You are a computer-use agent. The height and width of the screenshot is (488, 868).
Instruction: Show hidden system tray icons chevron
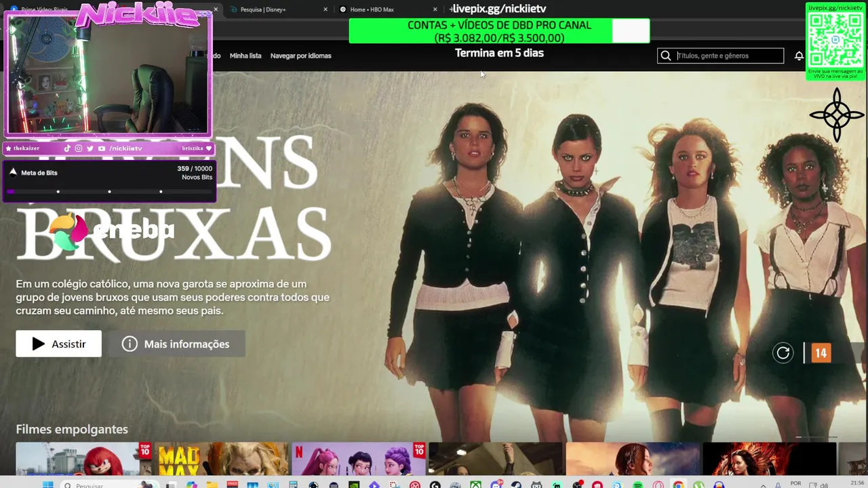pyautogui.click(x=763, y=486)
